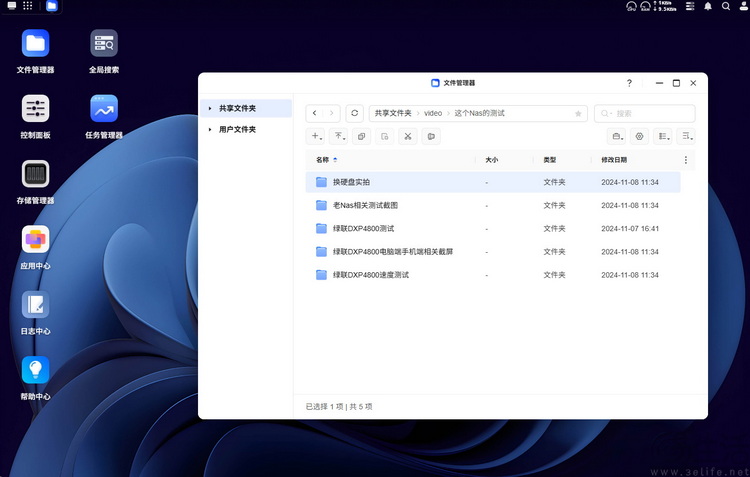The height and width of the screenshot is (477, 750).
Task: Open the 全局搜索 desktop icon
Action: pos(104,44)
